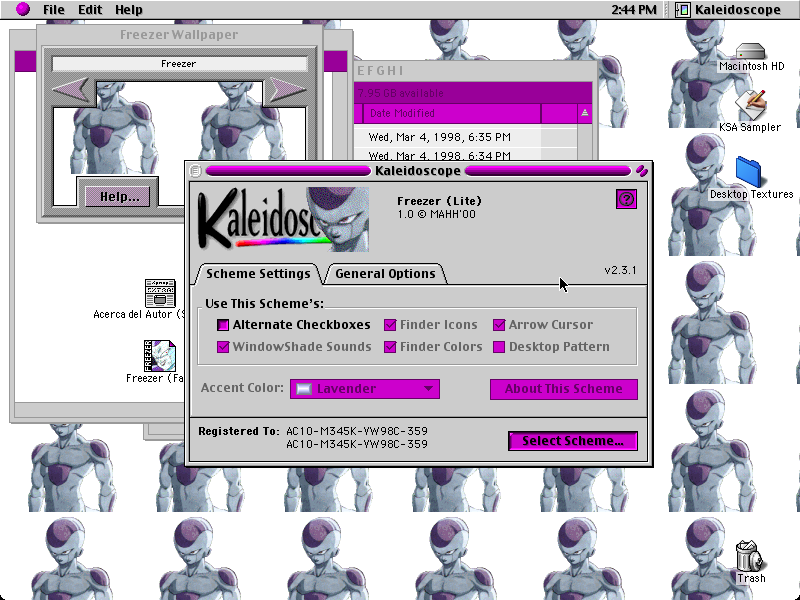Open the Kaleidoscope application menu
800x600 pixels.
pyautogui.click(x=728, y=10)
